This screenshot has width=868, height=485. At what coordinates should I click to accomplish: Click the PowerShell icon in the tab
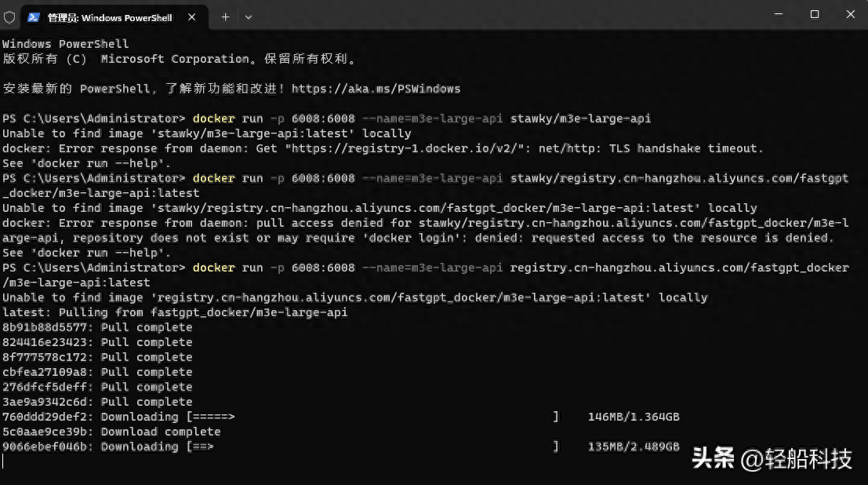(x=35, y=16)
